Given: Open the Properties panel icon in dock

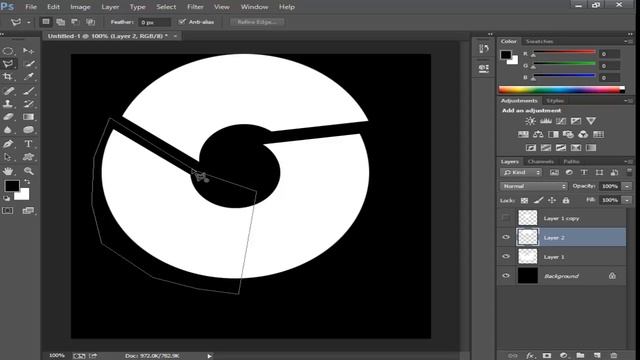Looking at the screenshot, I should click(x=483, y=69).
